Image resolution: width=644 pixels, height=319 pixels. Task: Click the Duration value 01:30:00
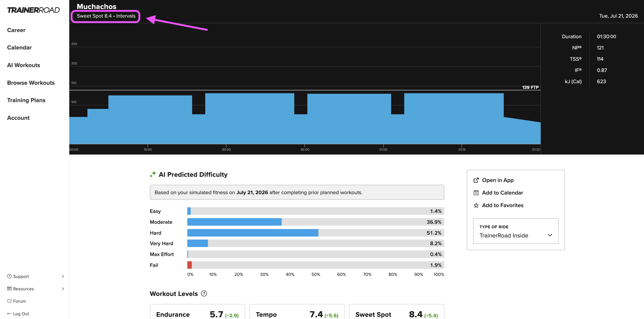tap(606, 37)
